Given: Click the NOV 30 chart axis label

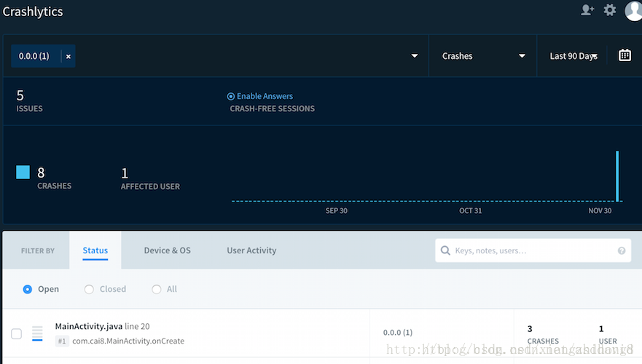Looking at the screenshot, I should (x=600, y=210).
